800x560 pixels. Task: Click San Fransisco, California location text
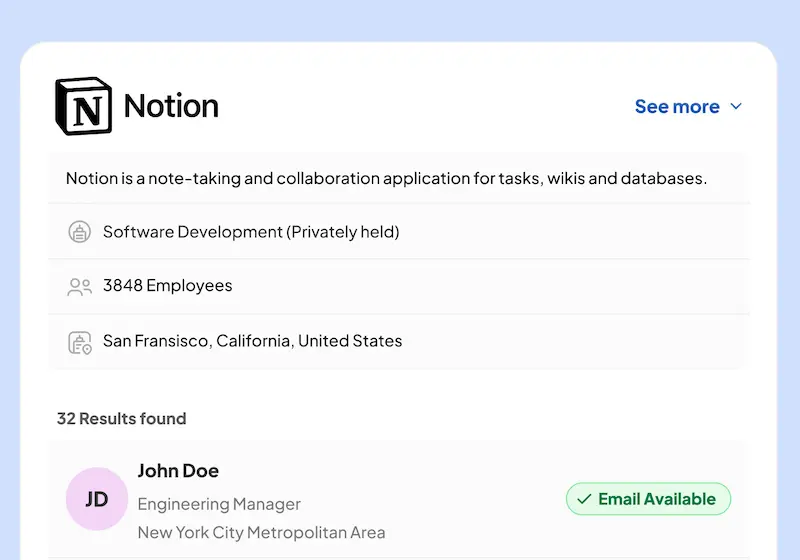coord(252,341)
